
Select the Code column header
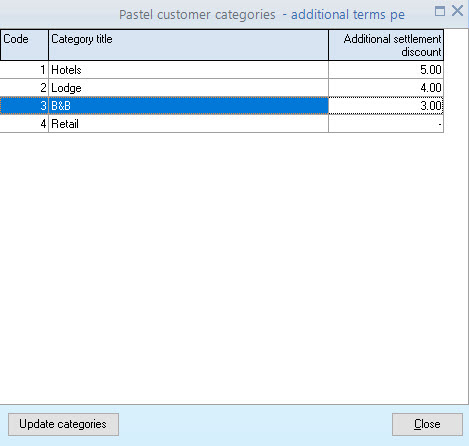click(x=24, y=45)
